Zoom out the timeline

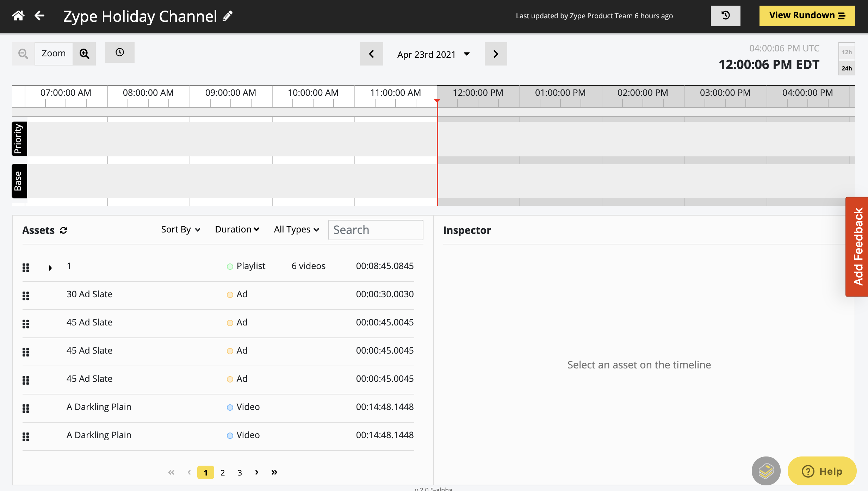23,54
